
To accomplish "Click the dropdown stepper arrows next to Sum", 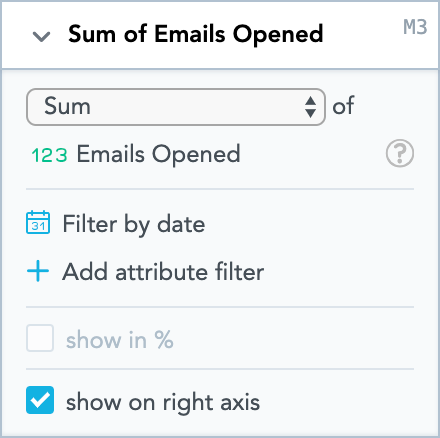I will click(310, 107).
